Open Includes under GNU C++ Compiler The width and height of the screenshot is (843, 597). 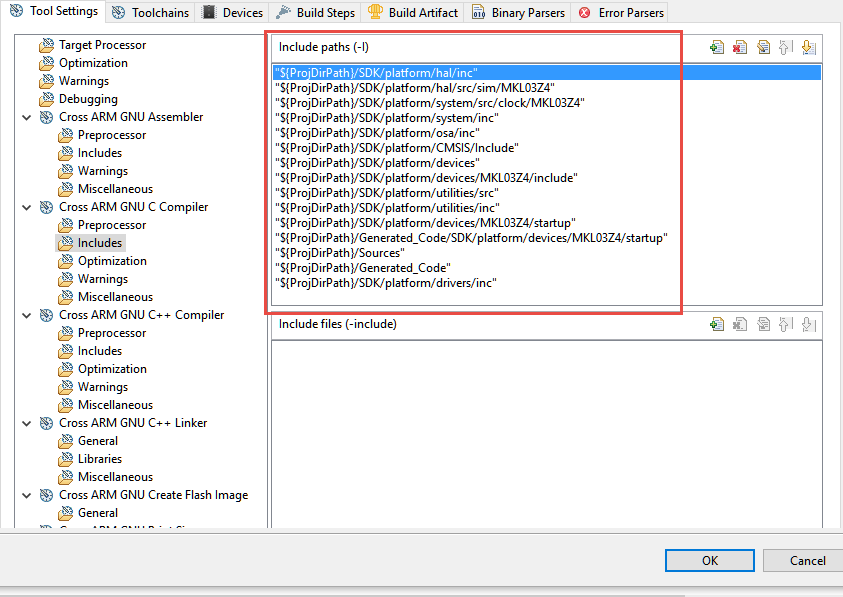(99, 351)
